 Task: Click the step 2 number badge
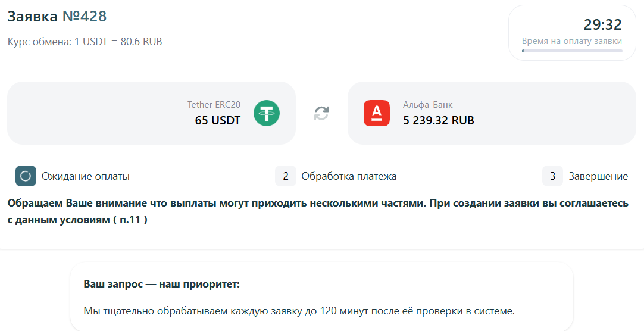coord(286,176)
